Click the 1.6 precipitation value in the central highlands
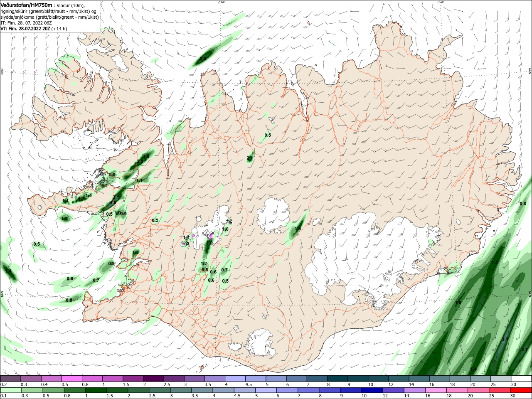Screen dimensions: 532x399 298,229
